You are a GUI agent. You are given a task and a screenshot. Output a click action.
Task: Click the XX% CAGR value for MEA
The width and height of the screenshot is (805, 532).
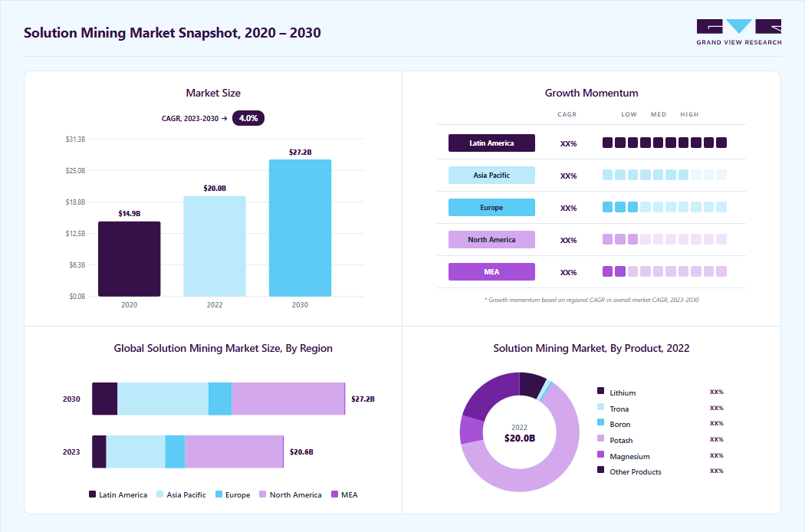point(568,272)
